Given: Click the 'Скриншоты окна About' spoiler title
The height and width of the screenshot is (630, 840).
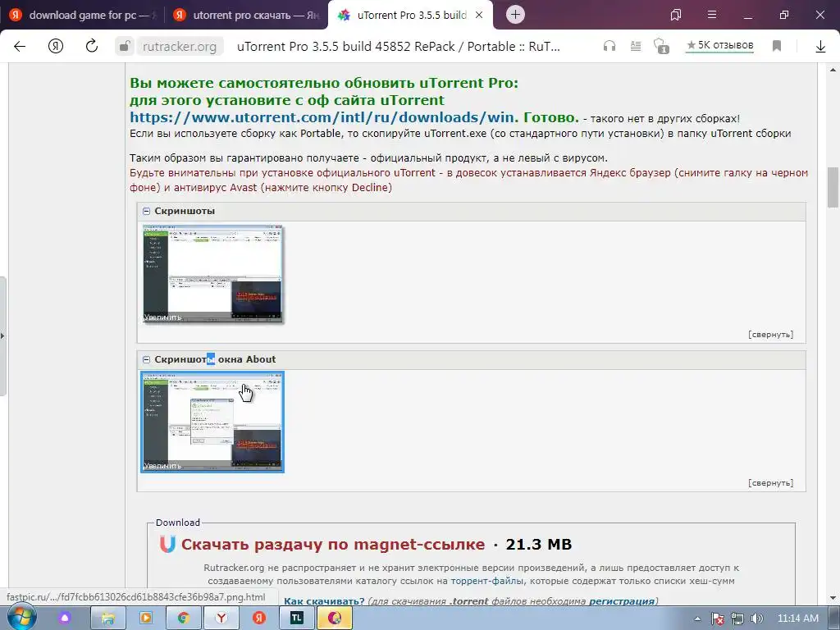Looking at the screenshot, I should coord(216,359).
